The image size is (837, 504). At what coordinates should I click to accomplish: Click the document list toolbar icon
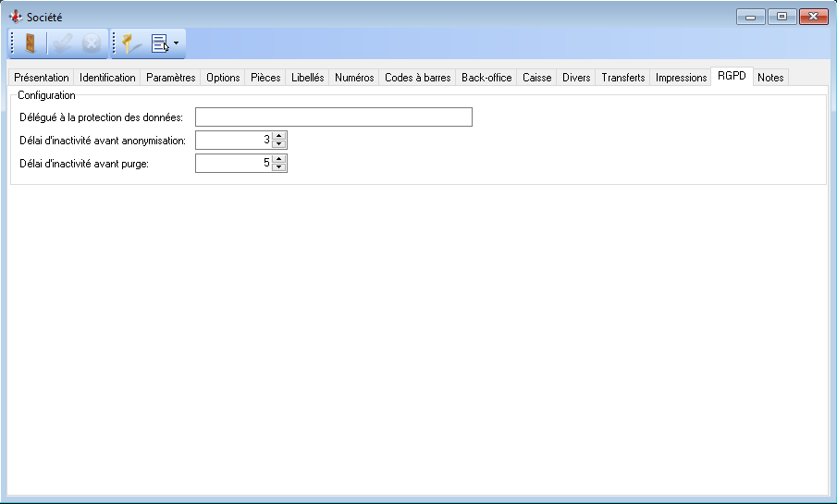tap(160, 43)
